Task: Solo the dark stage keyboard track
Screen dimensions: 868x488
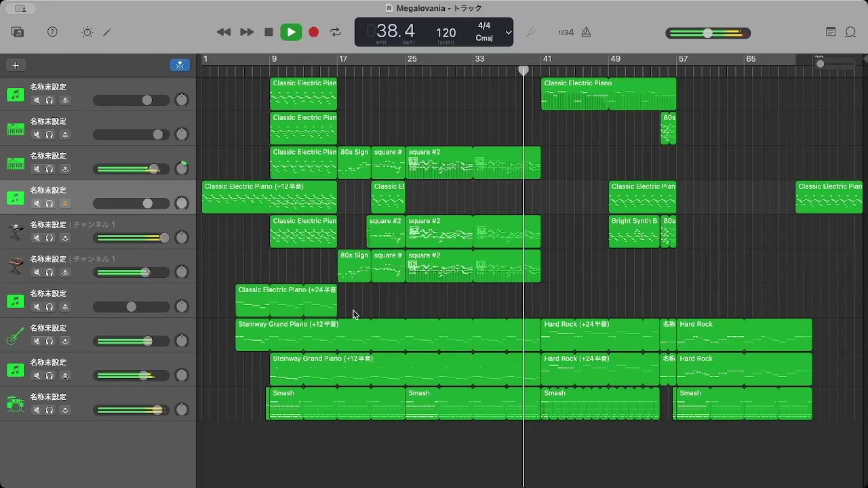Action: coord(50,238)
